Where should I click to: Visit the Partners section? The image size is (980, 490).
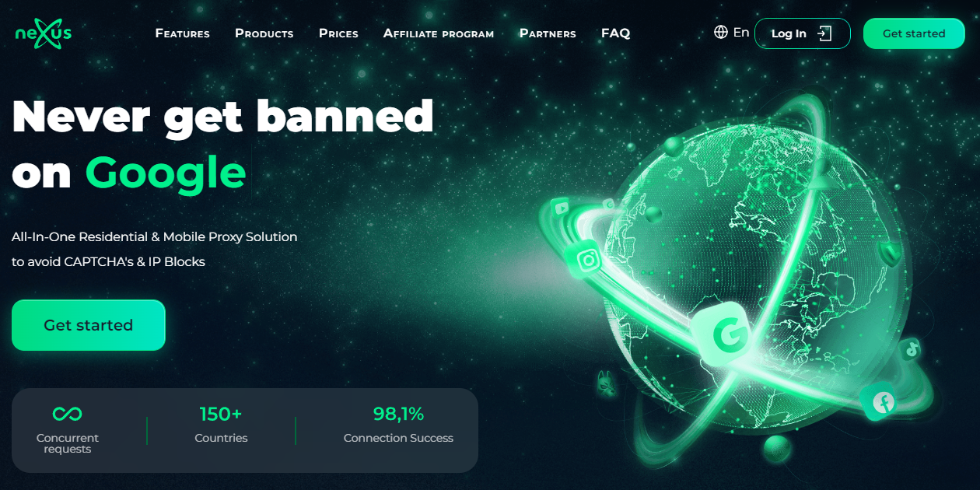(x=548, y=33)
